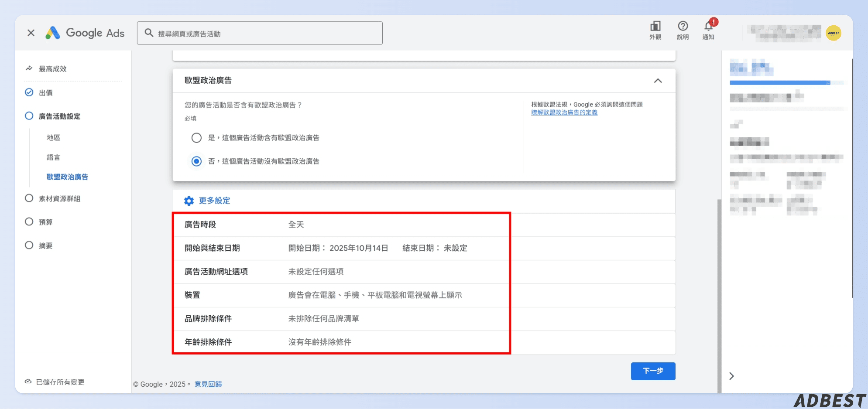868x409 pixels.
Task: Open the 預算 step
Action: click(x=45, y=222)
